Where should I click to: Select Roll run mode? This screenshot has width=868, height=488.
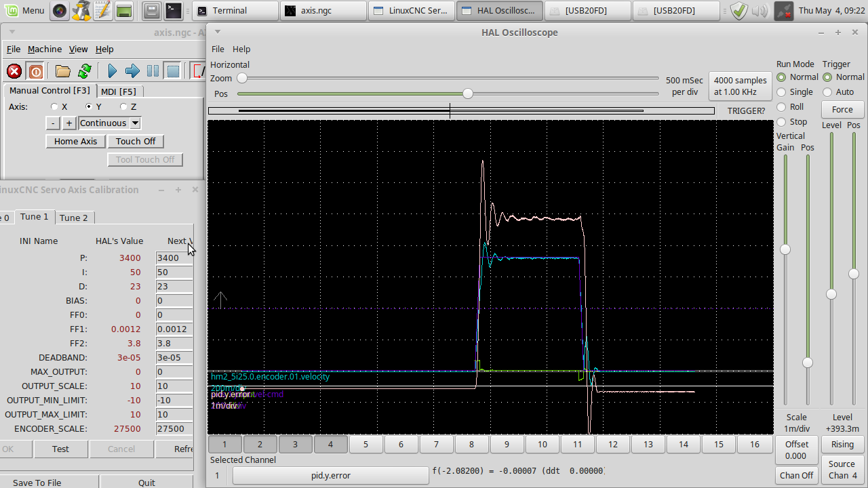point(790,107)
